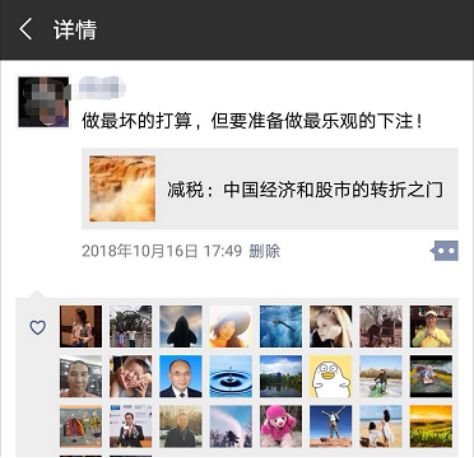Open the man in yellow shirt avatar
Image resolution: width=474 pixels, height=458 pixels.
coord(431,326)
